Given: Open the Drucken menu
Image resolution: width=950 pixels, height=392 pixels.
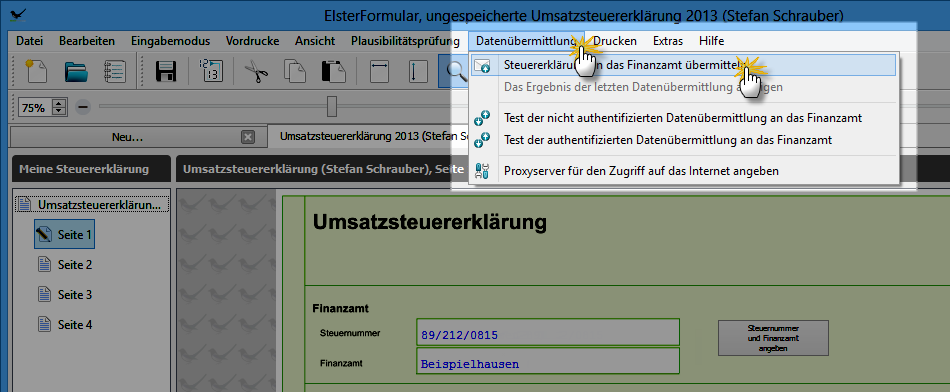Looking at the screenshot, I should click(x=615, y=41).
